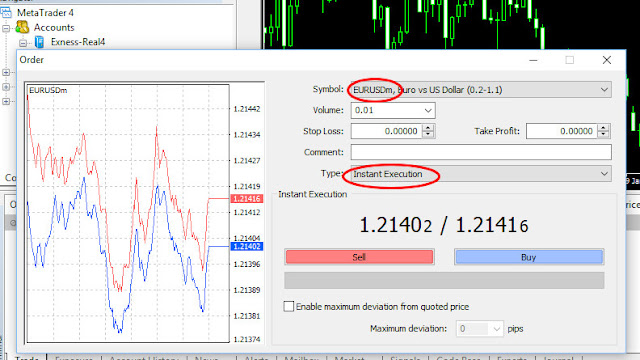Enable maximum deviation from quoted price

tap(289, 307)
